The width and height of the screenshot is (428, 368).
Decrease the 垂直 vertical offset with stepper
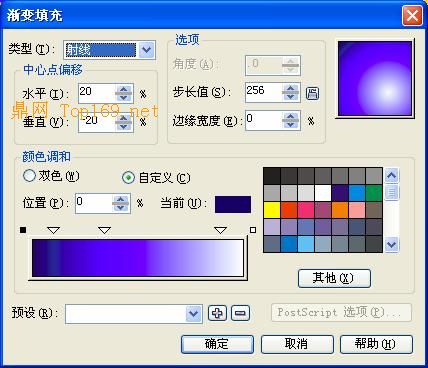coord(124,127)
